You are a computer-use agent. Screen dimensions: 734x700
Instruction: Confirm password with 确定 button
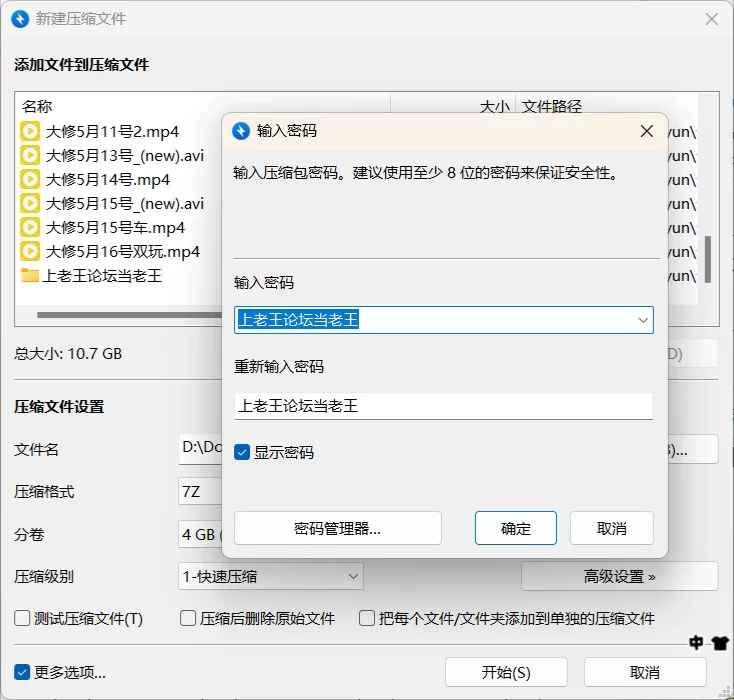click(x=516, y=528)
